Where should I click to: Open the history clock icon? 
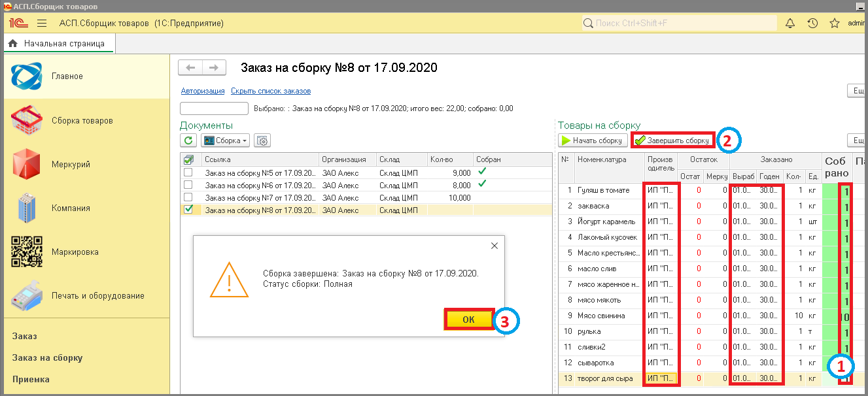812,24
